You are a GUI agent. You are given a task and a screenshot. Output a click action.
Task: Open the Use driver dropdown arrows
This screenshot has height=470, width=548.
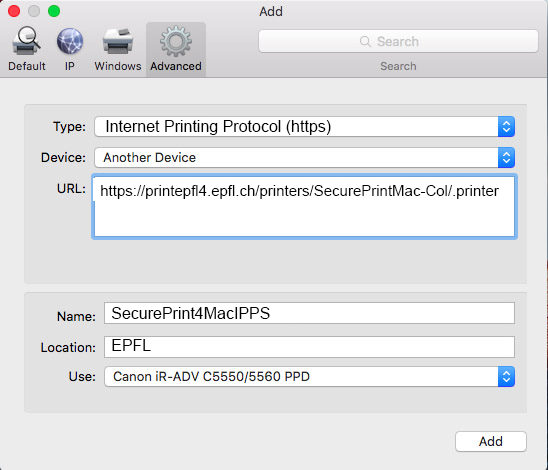[506, 376]
